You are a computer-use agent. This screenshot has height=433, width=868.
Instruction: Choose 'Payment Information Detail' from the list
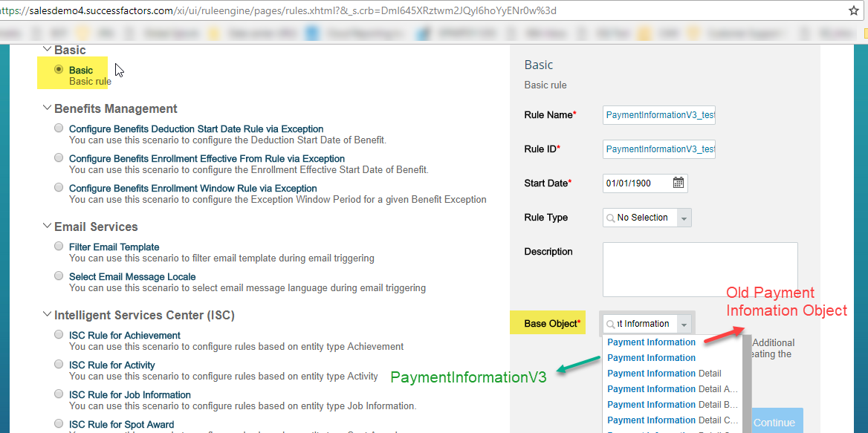[x=664, y=374]
